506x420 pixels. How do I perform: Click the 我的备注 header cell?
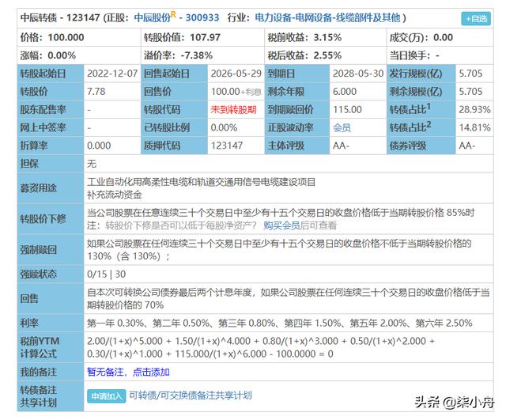coord(51,372)
